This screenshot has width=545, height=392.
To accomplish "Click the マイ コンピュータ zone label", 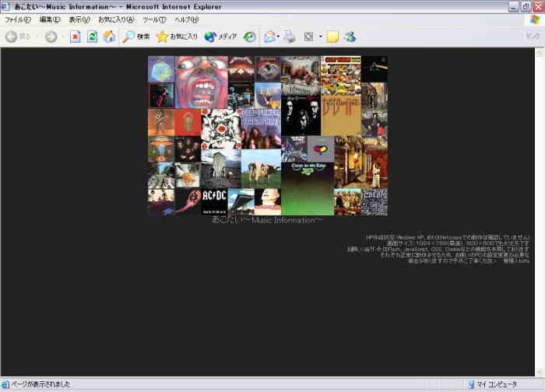I will point(497,384).
